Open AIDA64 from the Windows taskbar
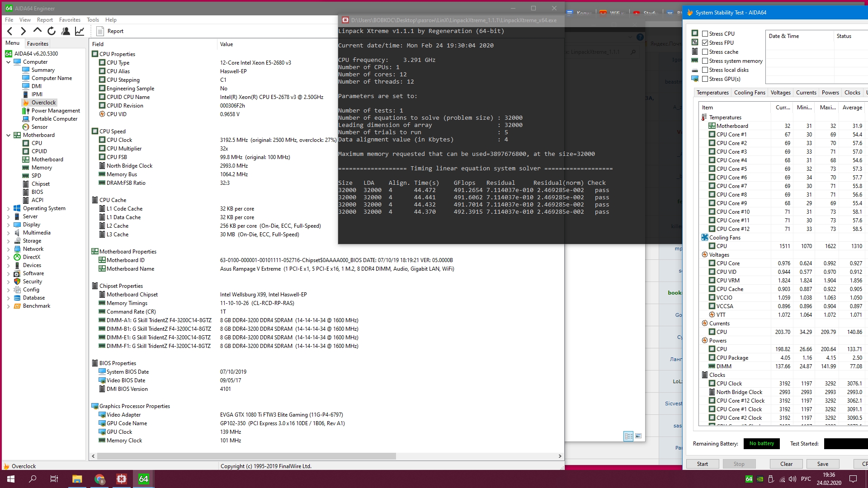Image resolution: width=868 pixels, height=488 pixels. point(143,479)
